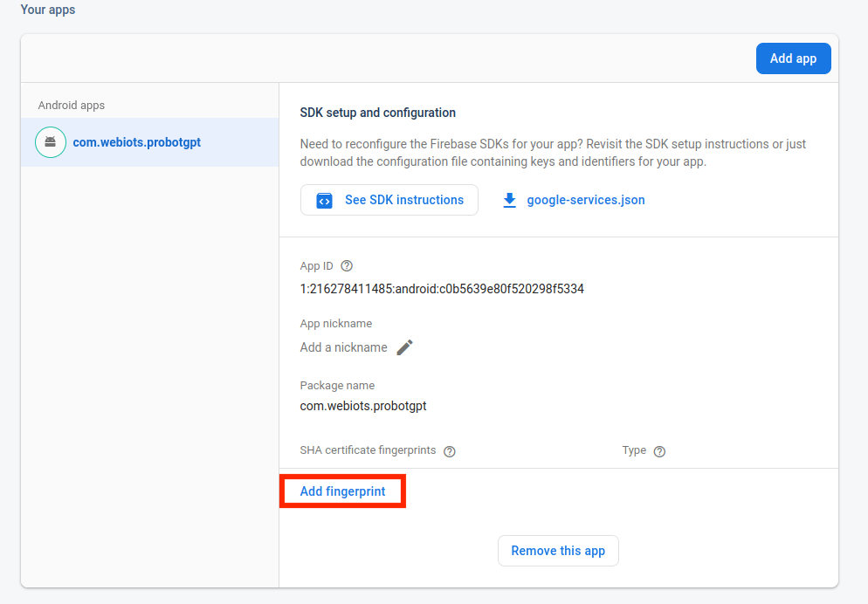Click the SHA certificate fingerprints column label
This screenshot has height=604, width=868.
click(368, 450)
